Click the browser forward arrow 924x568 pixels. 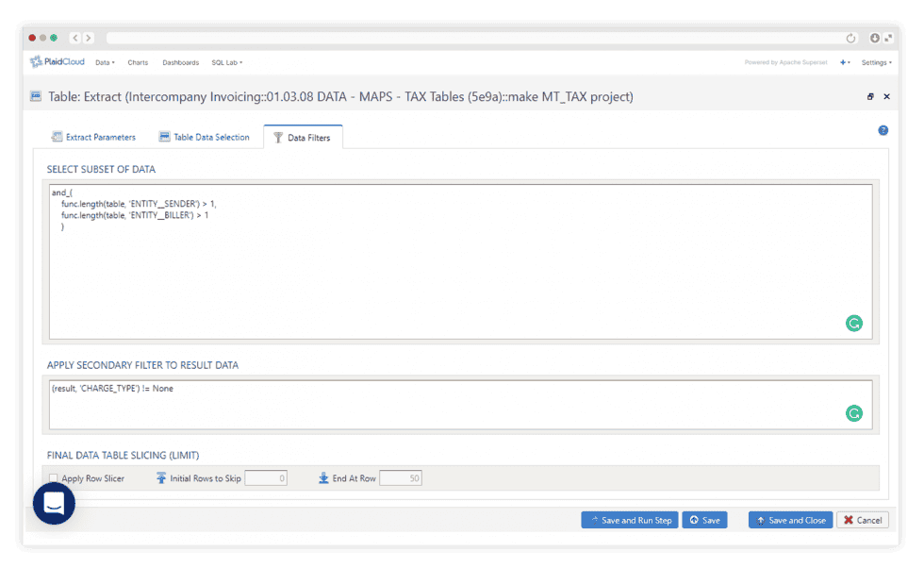tap(89, 38)
